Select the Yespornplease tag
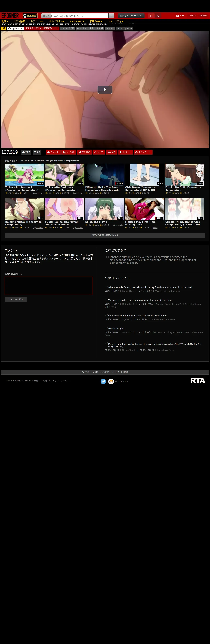The height and width of the screenshot is (644, 210). point(124,28)
